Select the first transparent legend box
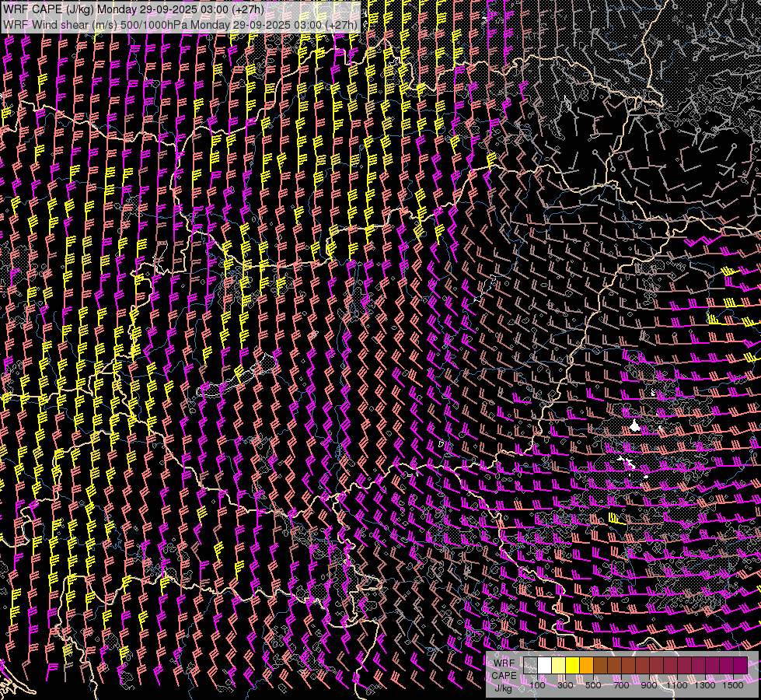 tap(530, 666)
